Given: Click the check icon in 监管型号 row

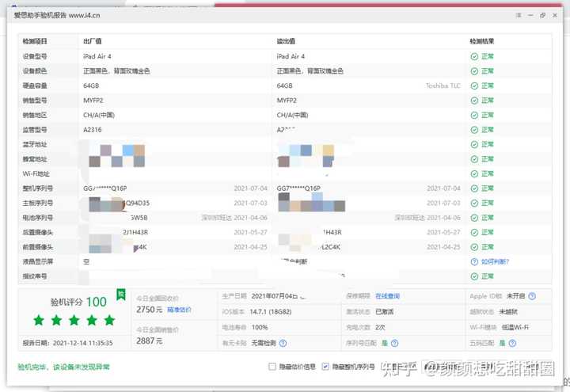Looking at the screenshot, I should tap(474, 130).
